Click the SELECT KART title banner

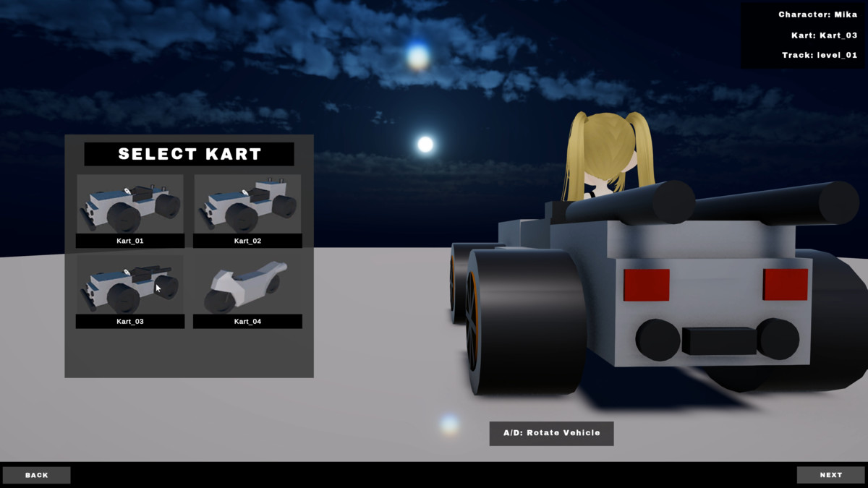point(190,153)
